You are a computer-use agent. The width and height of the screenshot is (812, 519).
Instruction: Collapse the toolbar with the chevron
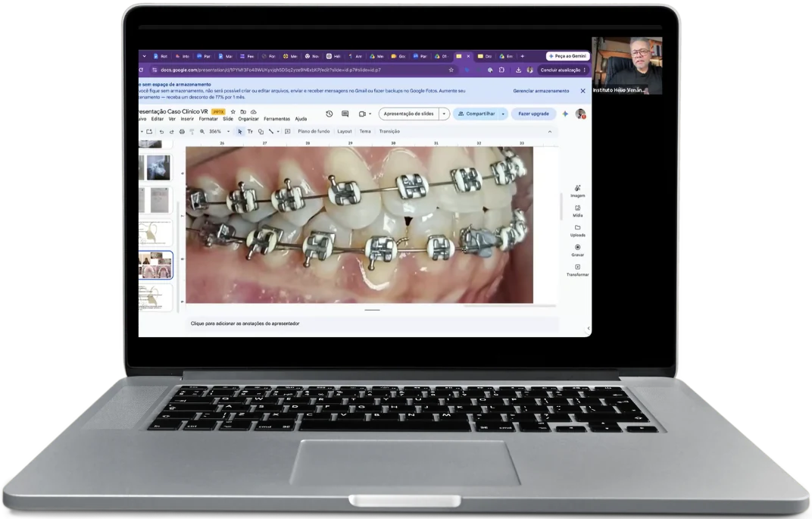549,132
